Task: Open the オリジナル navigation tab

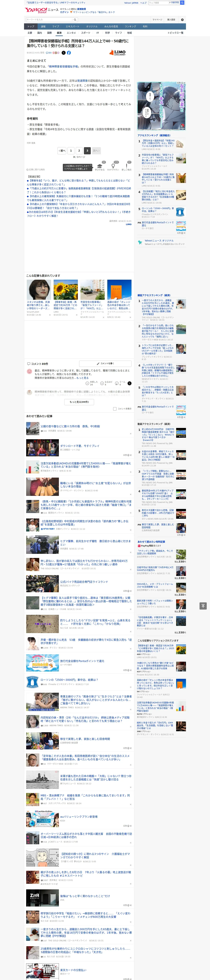Action: [x=92, y=27]
